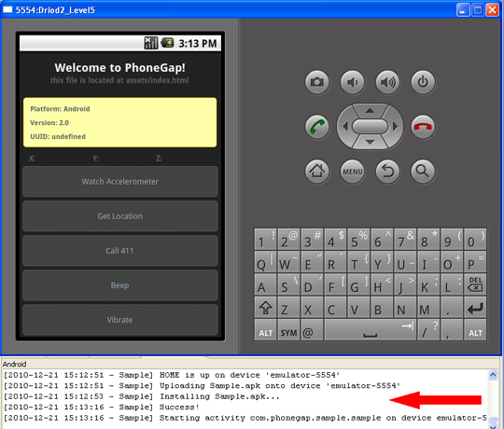Click the Android console tab label

14,364
